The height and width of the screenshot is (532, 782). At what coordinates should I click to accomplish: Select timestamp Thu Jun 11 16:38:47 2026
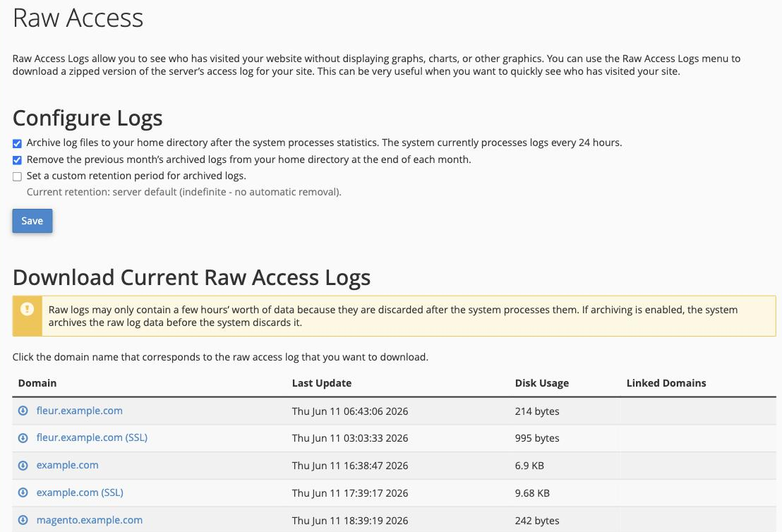coord(350,466)
